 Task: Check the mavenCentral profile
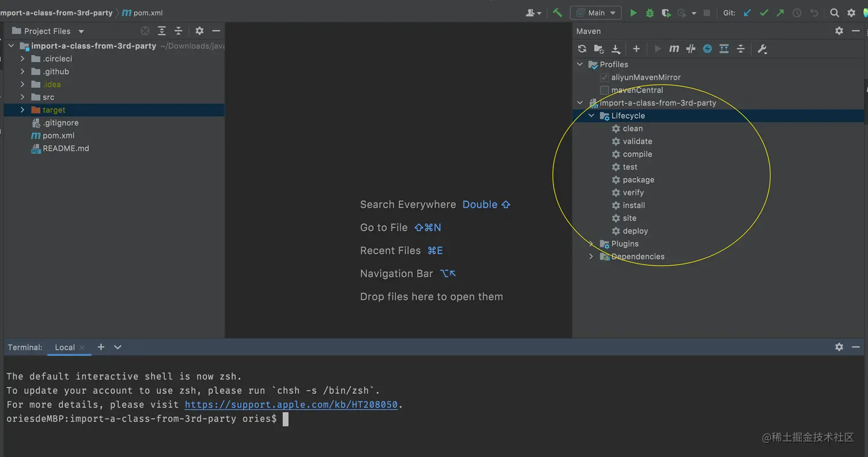click(604, 90)
